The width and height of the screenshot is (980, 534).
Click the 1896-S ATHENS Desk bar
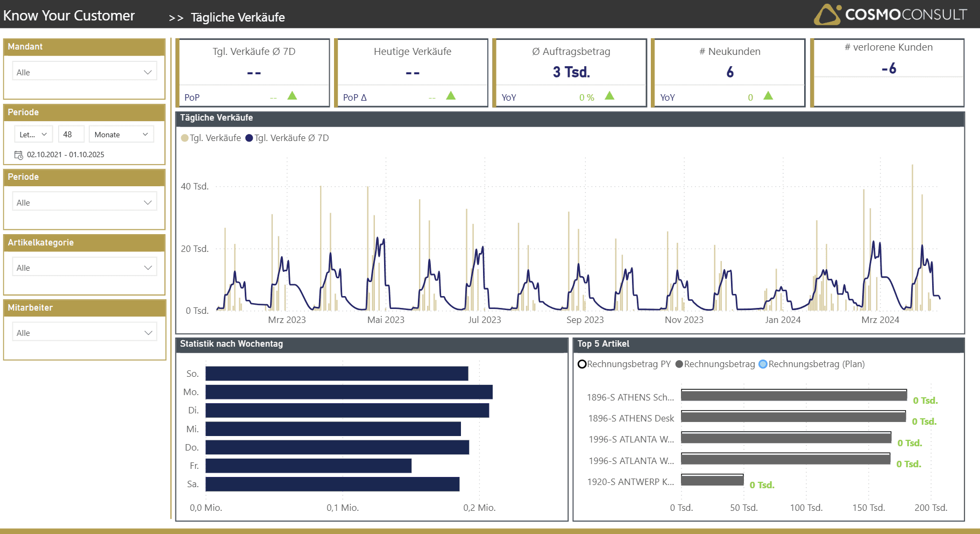[x=793, y=417]
